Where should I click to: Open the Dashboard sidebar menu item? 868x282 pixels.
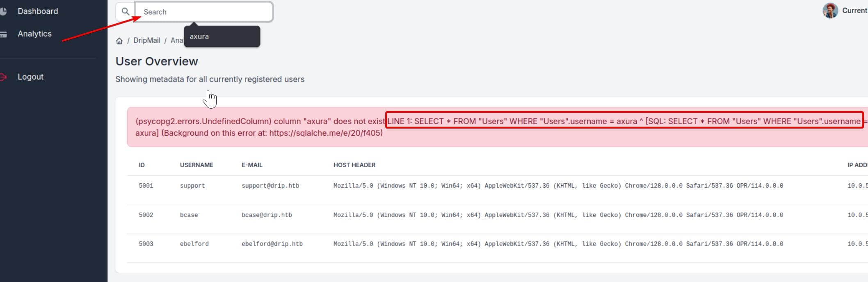38,11
